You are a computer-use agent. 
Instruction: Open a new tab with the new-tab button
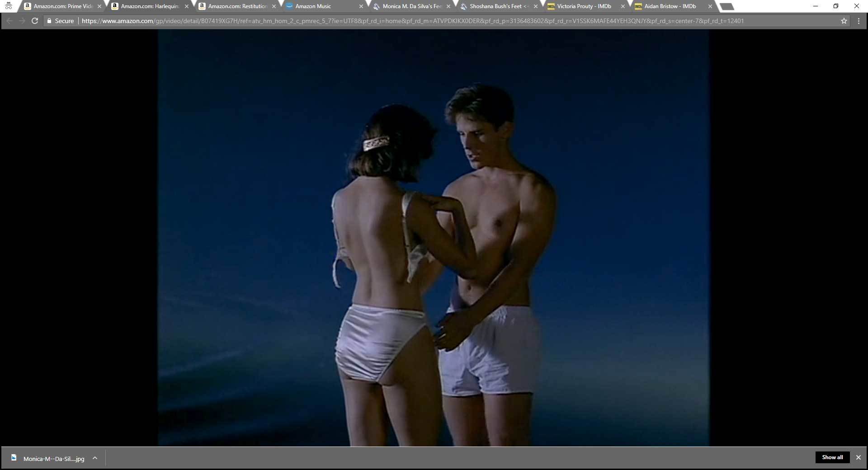click(x=726, y=6)
